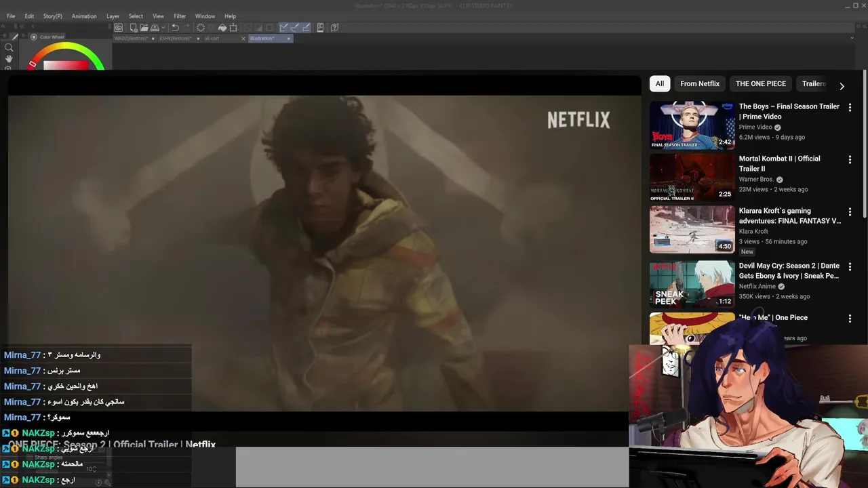Click the Color Wheel panel icon
The width and height of the screenshot is (868, 488).
(x=34, y=37)
